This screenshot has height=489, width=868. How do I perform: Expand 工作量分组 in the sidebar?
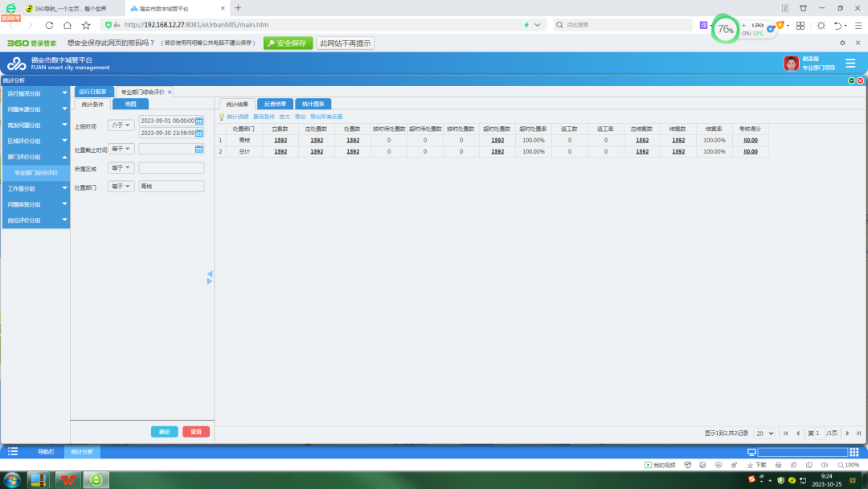[x=35, y=189]
